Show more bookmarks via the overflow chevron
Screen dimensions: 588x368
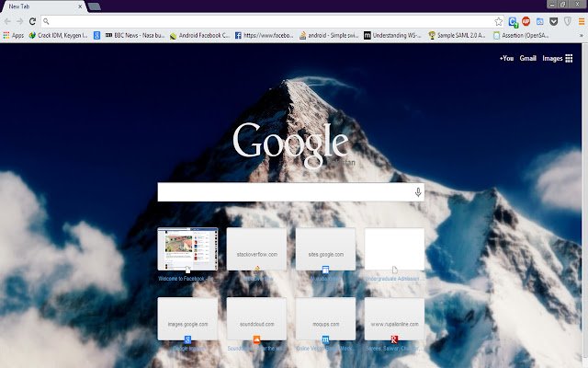pyautogui.click(x=582, y=36)
